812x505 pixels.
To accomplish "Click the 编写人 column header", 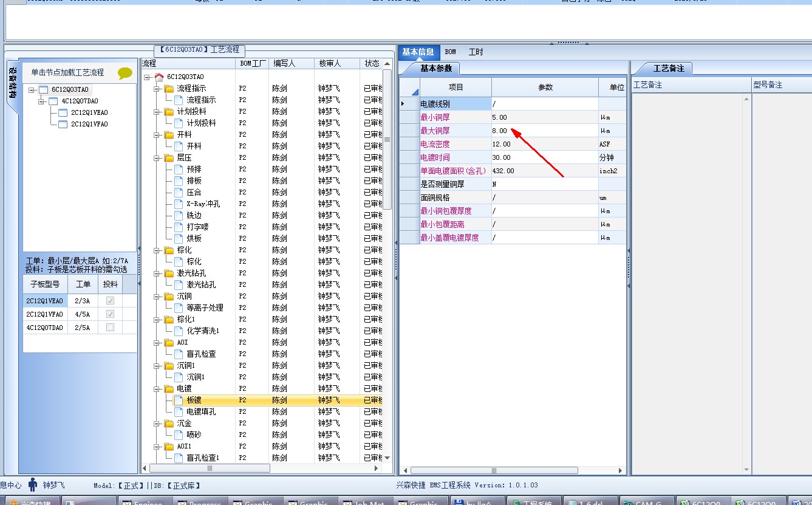I will click(x=292, y=63).
